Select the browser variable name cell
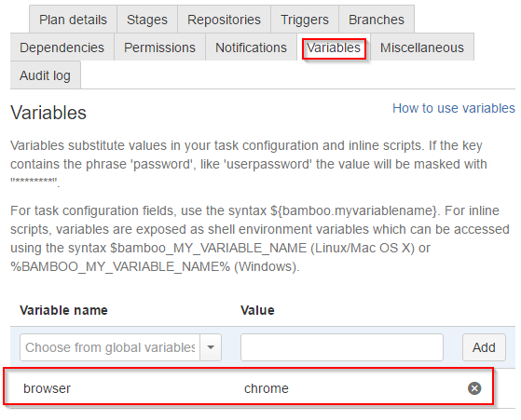521x420 pixels. 47,388
